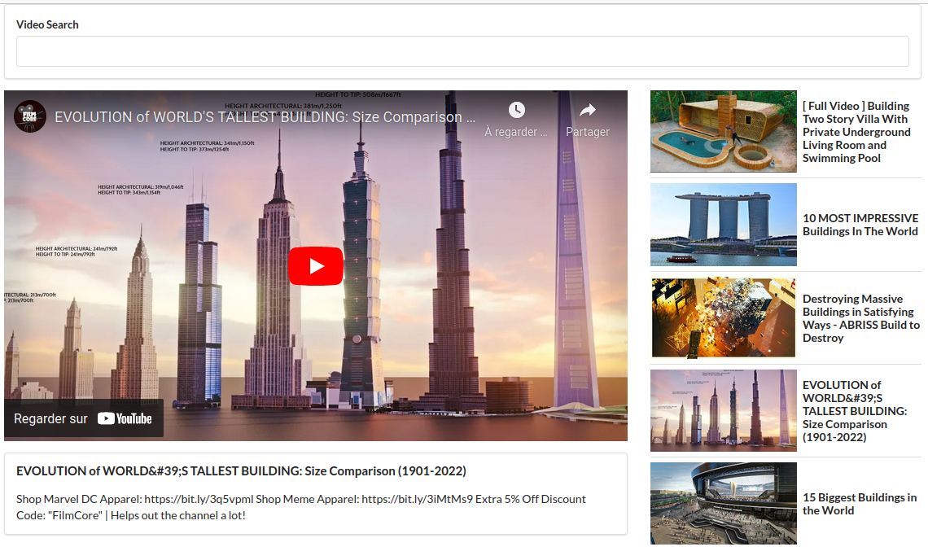The width and height of the screenshot is (928, 560).
Task: Click the Watch Later clock icon
Action: click(516, 110)
